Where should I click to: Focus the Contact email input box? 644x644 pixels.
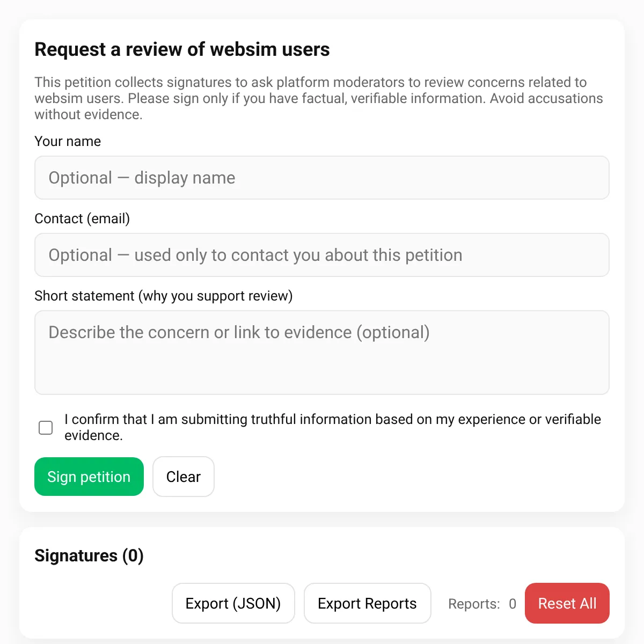pos(322,255)
